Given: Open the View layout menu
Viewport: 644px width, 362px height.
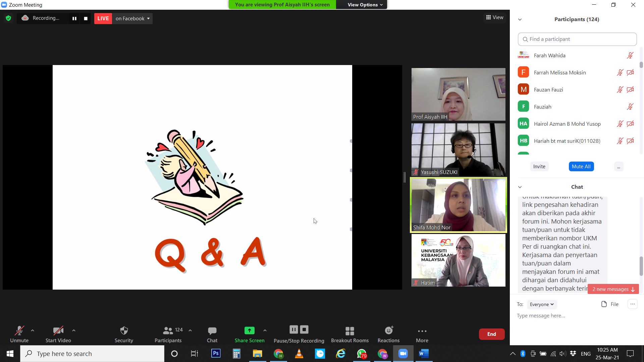Looking at the screenshot, I should (495, 17).
